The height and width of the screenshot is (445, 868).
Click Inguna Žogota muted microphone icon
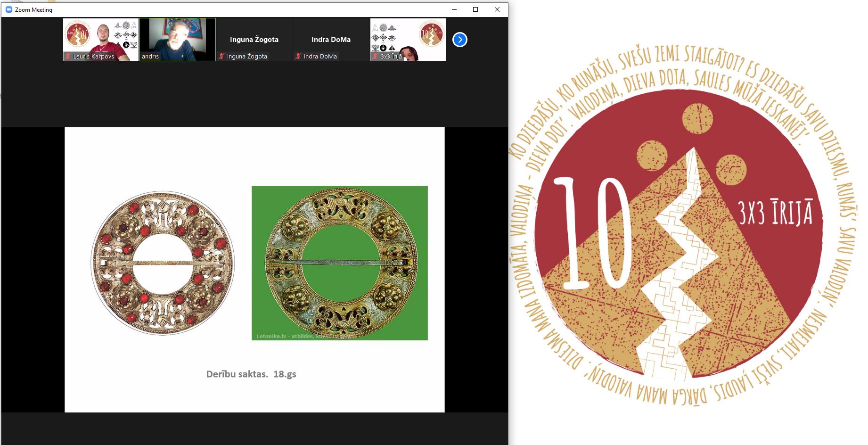(221, 56)
